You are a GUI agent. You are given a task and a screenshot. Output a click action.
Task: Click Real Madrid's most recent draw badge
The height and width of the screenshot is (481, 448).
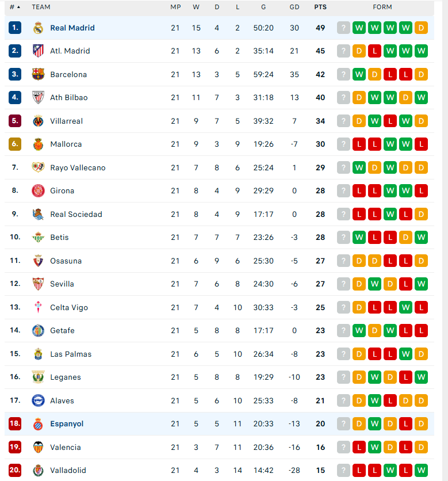tap(421, 28)
